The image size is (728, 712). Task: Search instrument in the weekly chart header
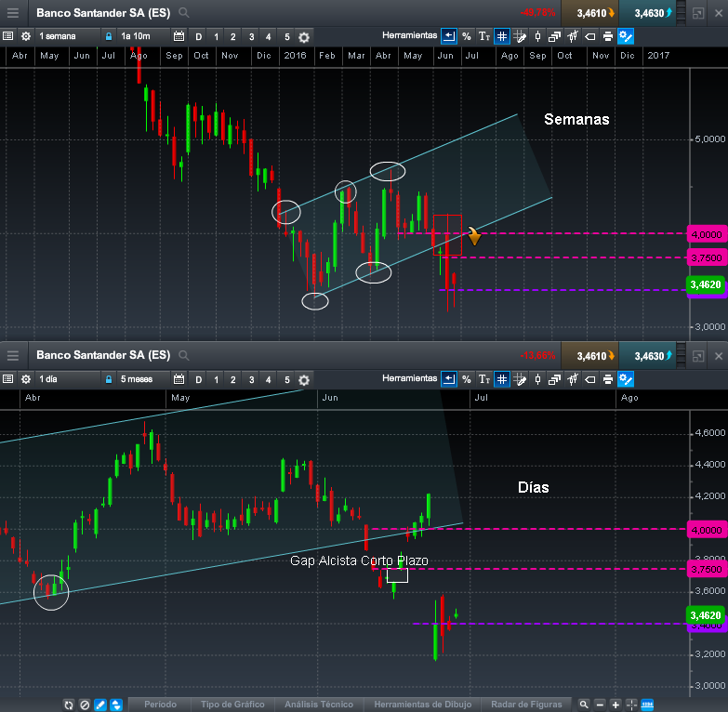184,13
